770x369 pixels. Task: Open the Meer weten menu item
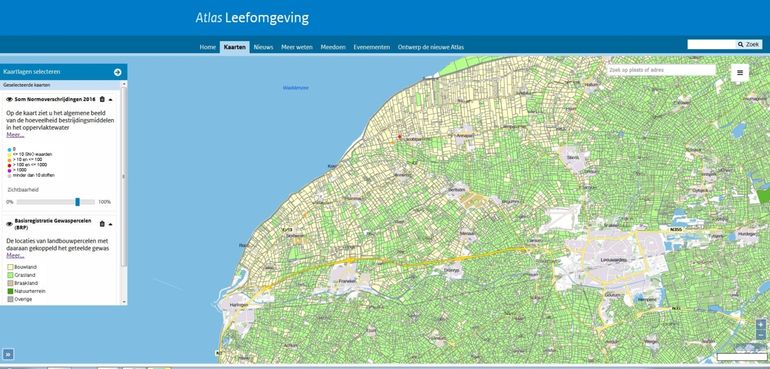(x=297, y=47)
